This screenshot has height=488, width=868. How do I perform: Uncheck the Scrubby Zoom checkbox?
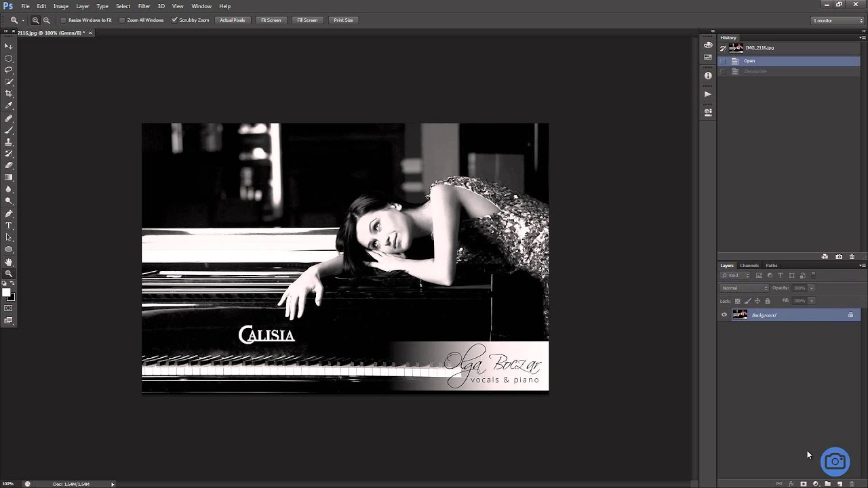[174, 20]
